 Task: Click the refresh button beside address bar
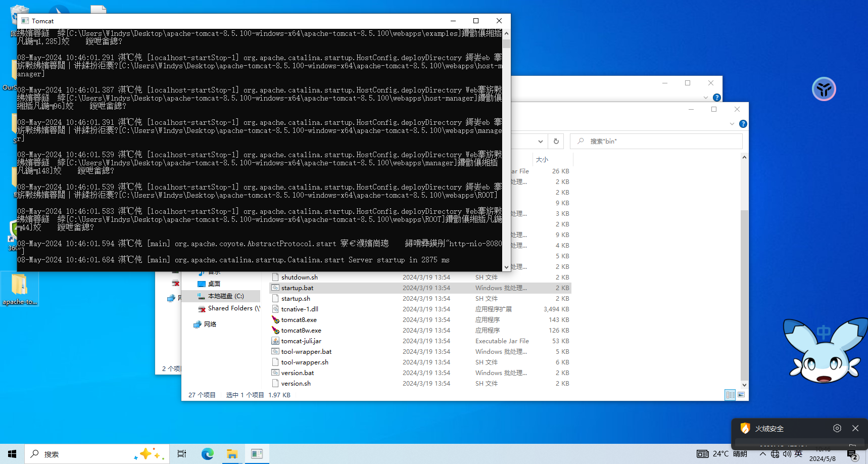coord(556,142)
